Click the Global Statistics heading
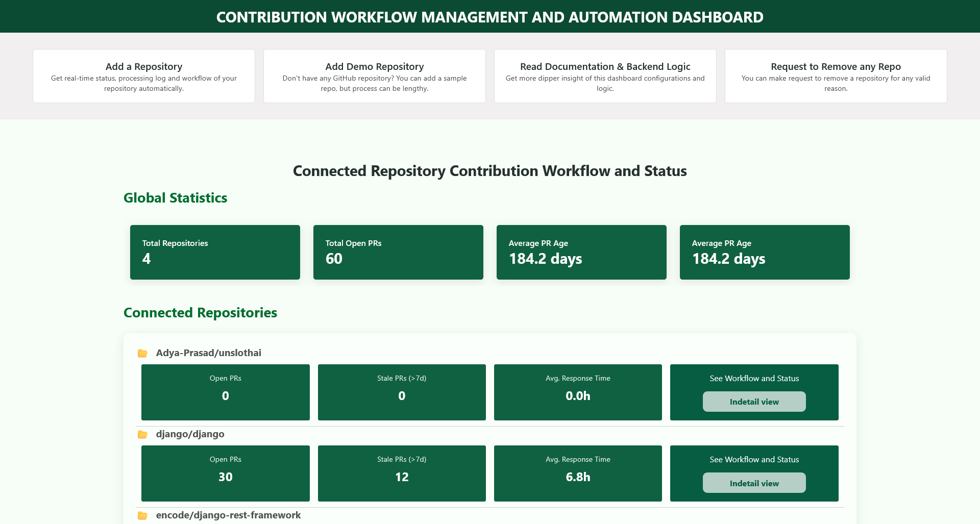Viewport: 980px width, 524px height. (175, 198)
